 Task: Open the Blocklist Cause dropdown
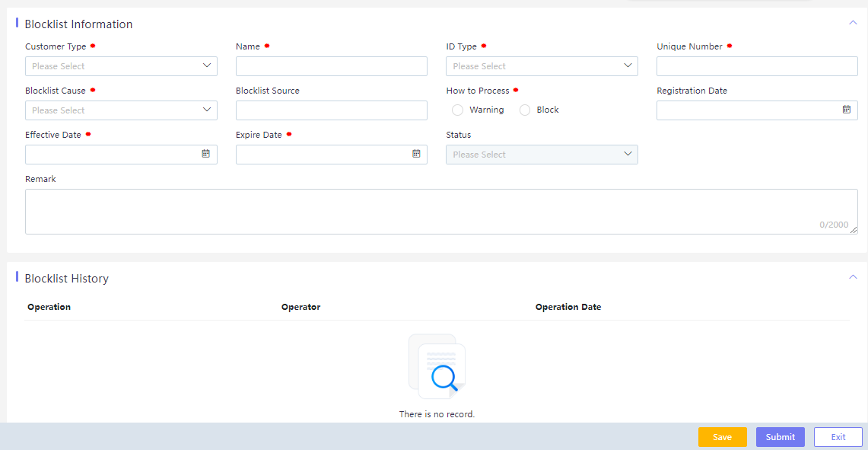coord(121,110)
